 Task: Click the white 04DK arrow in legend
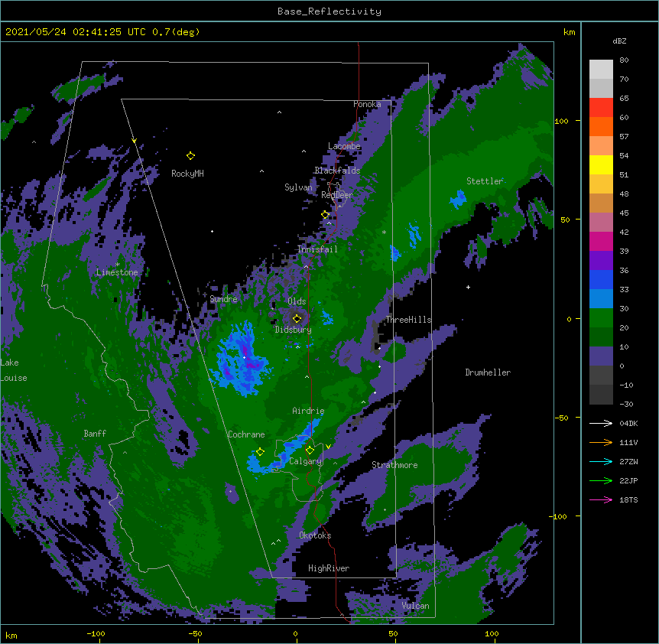click(601, 423)
